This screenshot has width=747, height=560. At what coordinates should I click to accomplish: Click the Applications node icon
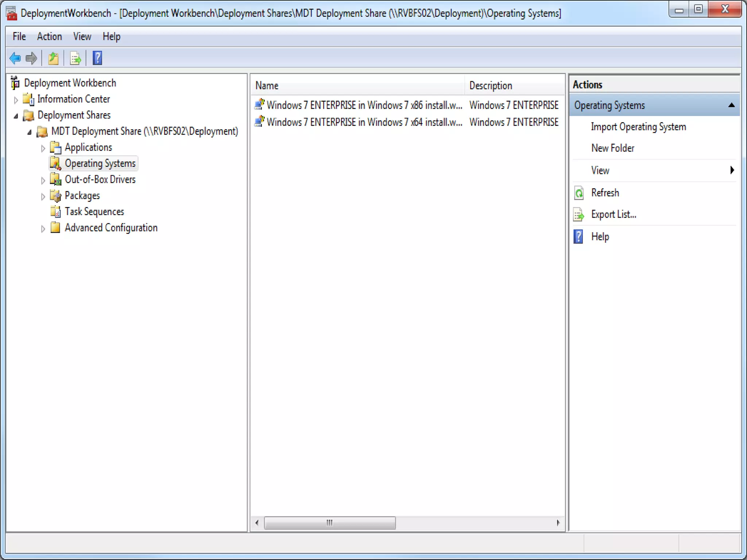[x=55, y=148]
